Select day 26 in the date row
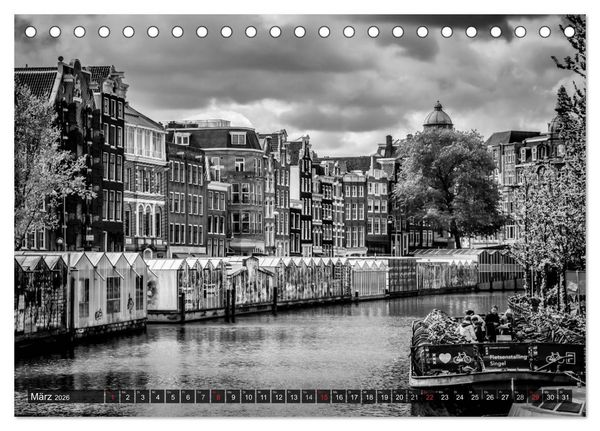The image size is (600, 431). coord(490,397)
